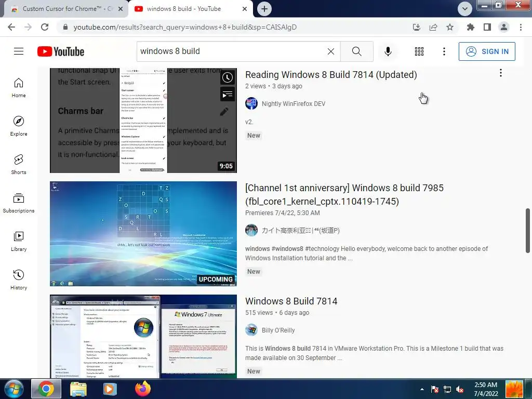Viewport: 532px width, 399px height.
Task: Close the Custom Cursor for Chrome tab
Action: (x=121, y=9)
